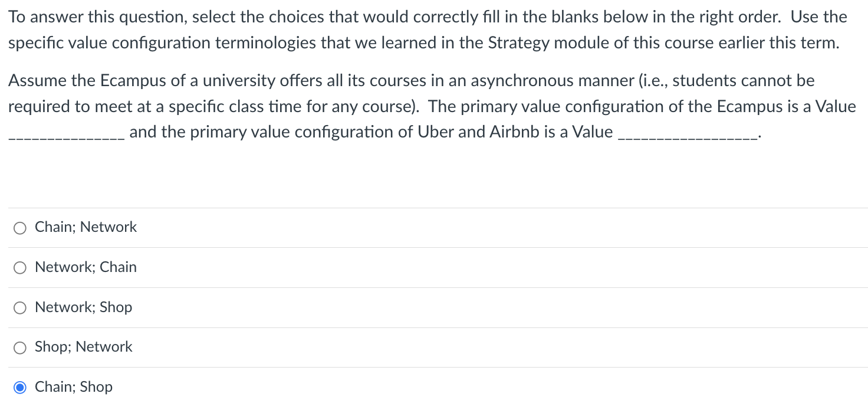The height and width of the screenshot is (413, 868).
Task: Click the "Chain; Network" option row
Action: tap(86, 227)
